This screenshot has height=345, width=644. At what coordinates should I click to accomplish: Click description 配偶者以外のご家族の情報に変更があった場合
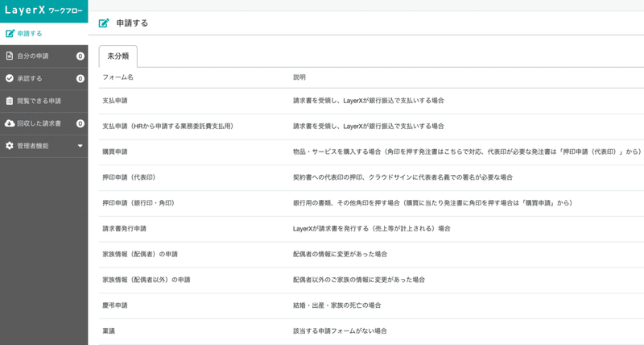point(359,280)
